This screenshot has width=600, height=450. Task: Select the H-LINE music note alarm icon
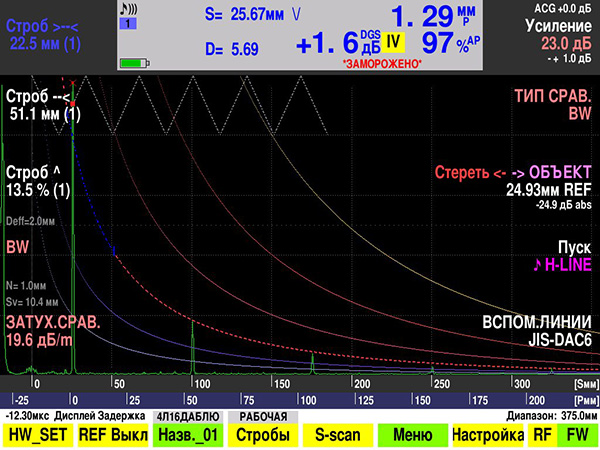tap(538, 264)
